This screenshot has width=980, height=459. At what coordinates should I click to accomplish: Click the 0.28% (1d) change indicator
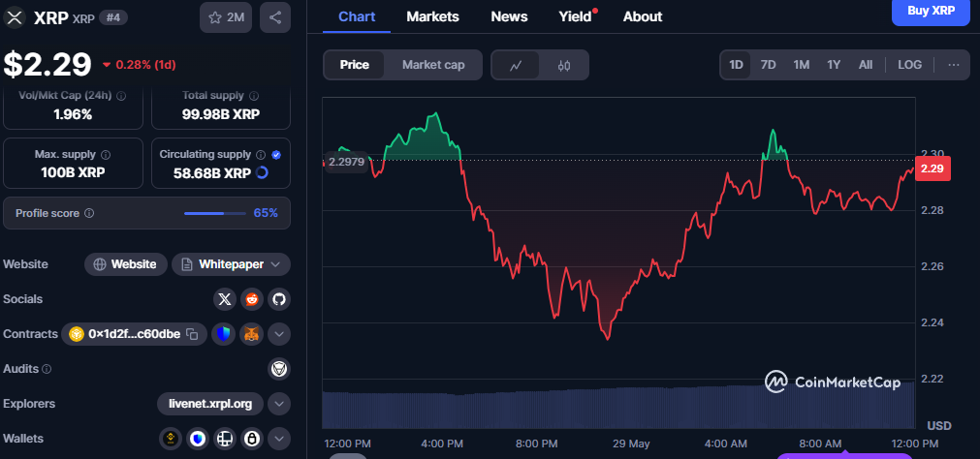point(139,64)
